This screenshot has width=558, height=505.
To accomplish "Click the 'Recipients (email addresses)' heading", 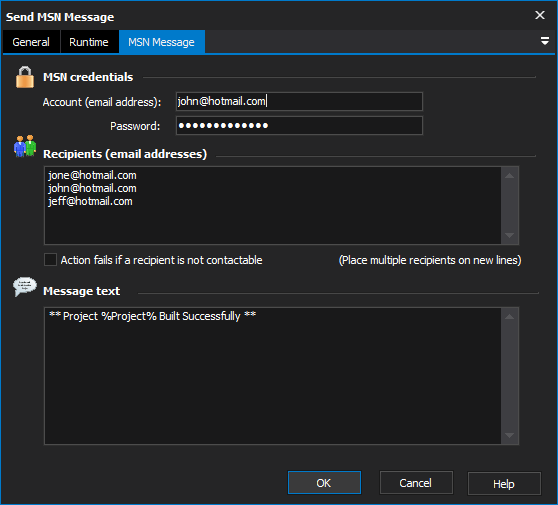I will 125,154.
